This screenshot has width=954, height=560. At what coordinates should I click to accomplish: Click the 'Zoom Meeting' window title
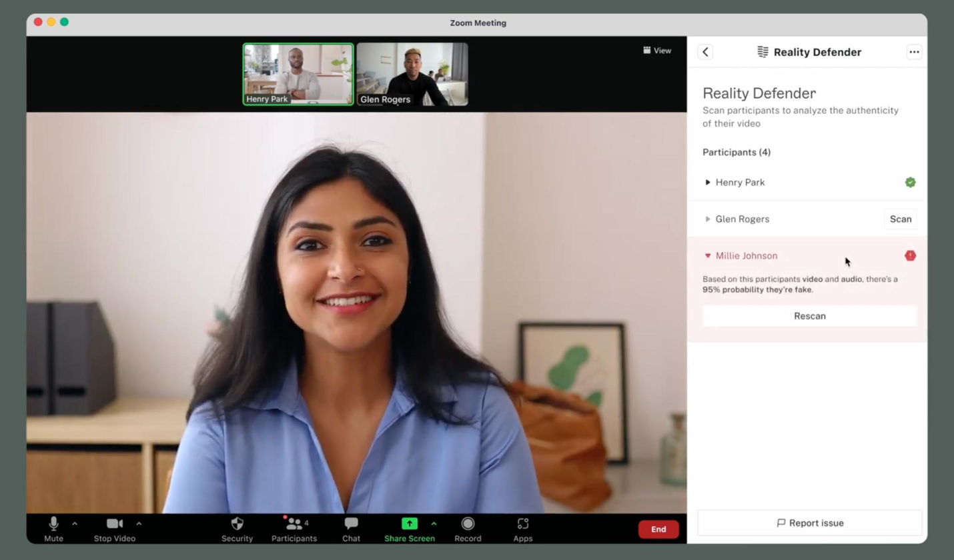[x=478, y=23]
